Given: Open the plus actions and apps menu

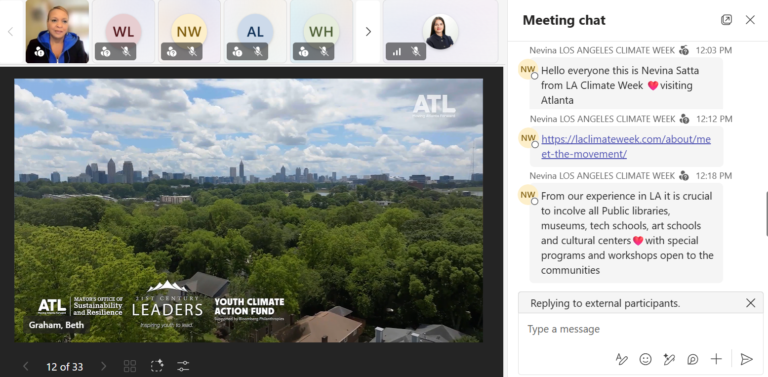Looking at the screenshot, I should (x=716, y=359).
